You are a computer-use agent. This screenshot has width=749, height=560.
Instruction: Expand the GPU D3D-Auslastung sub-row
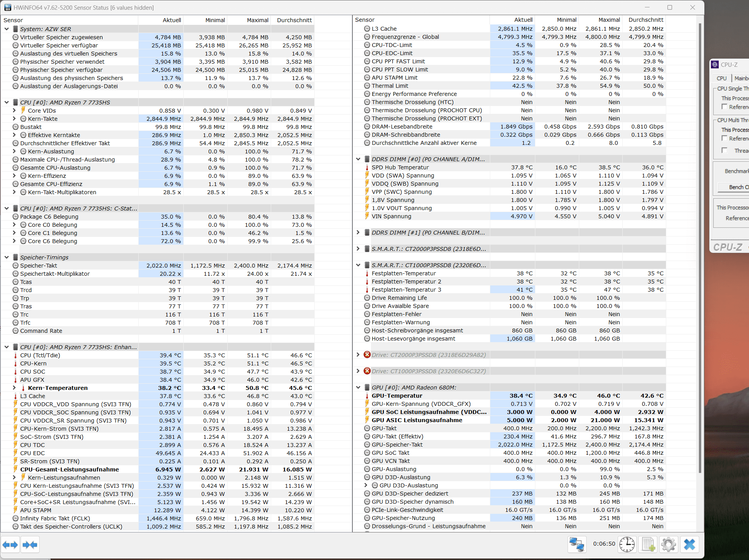[366, 485]
